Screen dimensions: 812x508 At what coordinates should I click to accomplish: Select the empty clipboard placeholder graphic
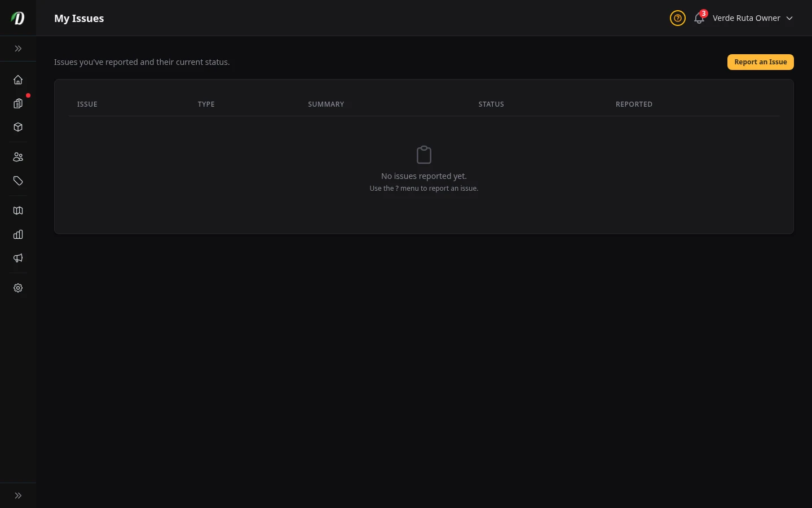tap(424, 155)
